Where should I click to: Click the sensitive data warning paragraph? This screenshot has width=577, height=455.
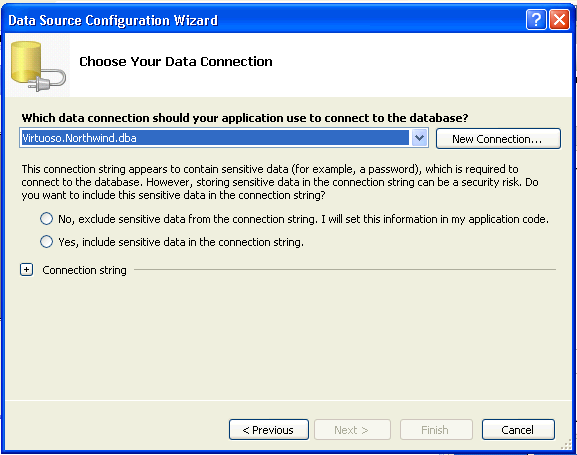pos(280,182)
